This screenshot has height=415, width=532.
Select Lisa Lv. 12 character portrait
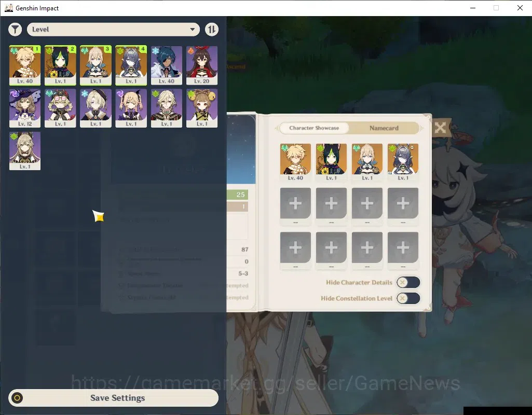tap(25, 108)
